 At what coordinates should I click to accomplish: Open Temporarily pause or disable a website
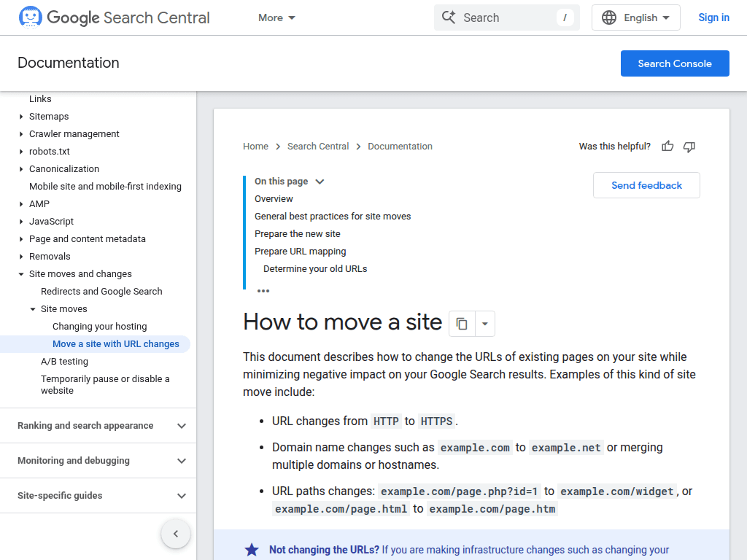click(x=105, y=385)
